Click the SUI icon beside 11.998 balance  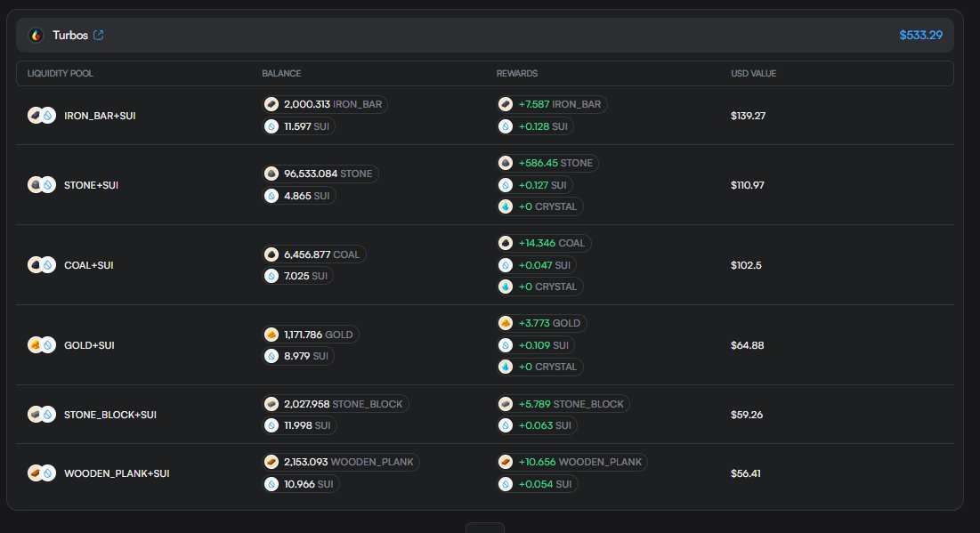[x=271, y=425]
